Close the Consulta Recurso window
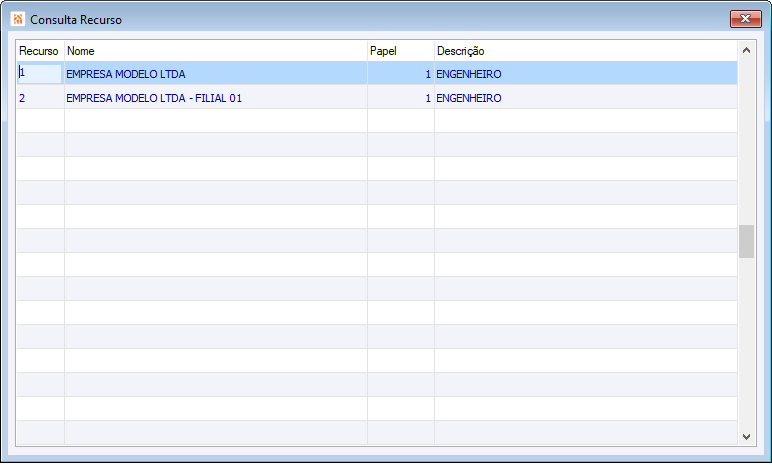The width and height of the screenshot is (772, 465). [745, 19]
